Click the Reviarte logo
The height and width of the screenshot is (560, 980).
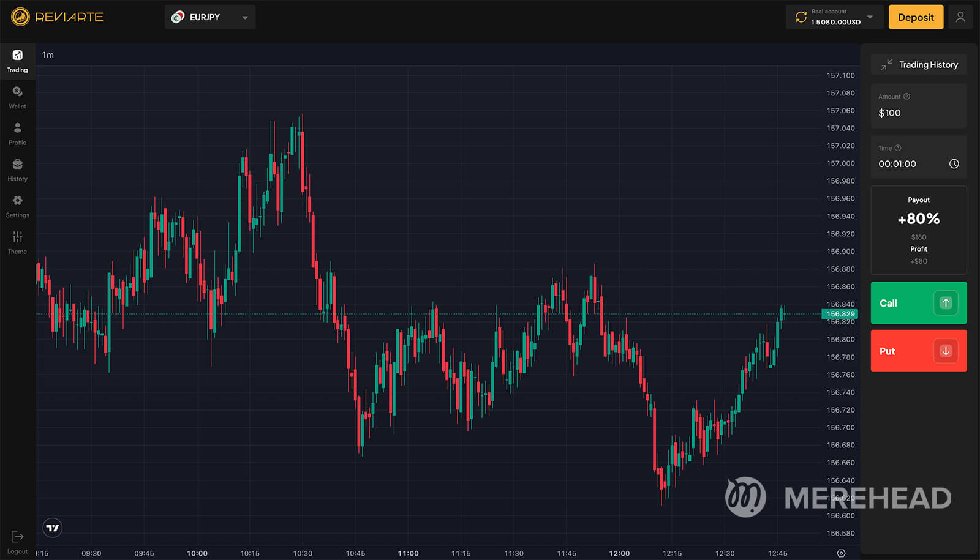pyautogui.click(x=58, y=17)
